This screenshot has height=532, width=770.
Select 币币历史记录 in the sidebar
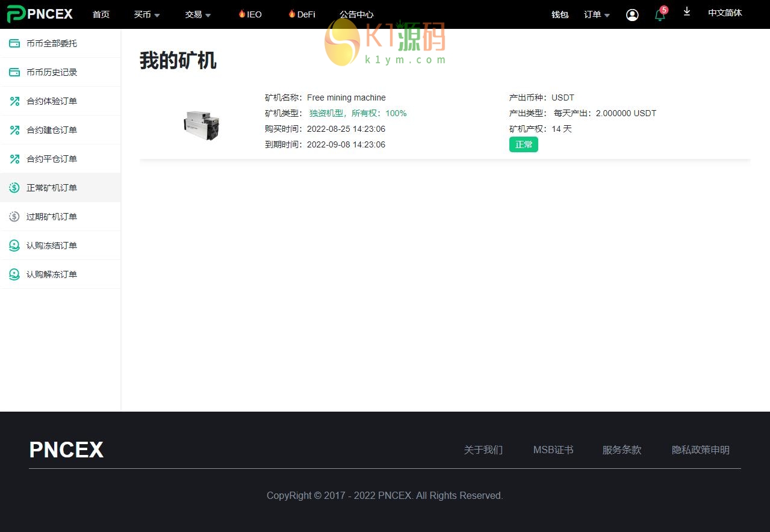pos(60,72)
